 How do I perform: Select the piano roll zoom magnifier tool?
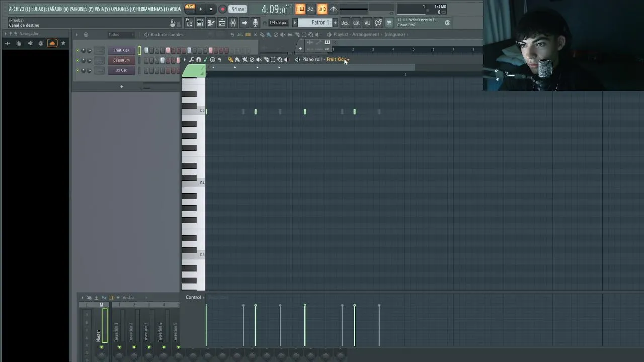pyautogui.click(x=280, y=60)
